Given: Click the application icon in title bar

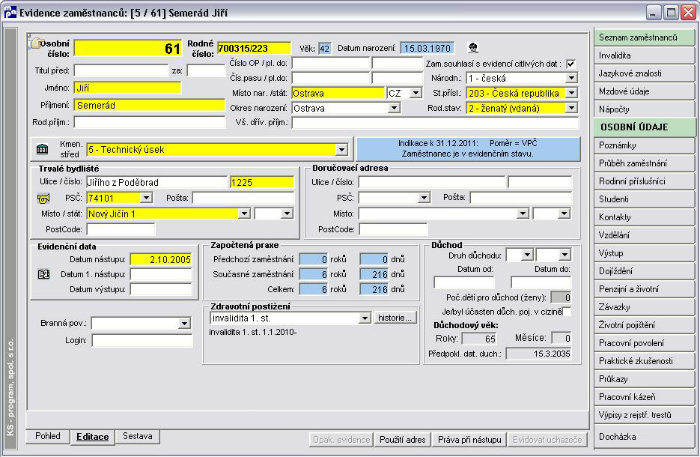Looking at the screenshot, I should click(x=9, y=12).
